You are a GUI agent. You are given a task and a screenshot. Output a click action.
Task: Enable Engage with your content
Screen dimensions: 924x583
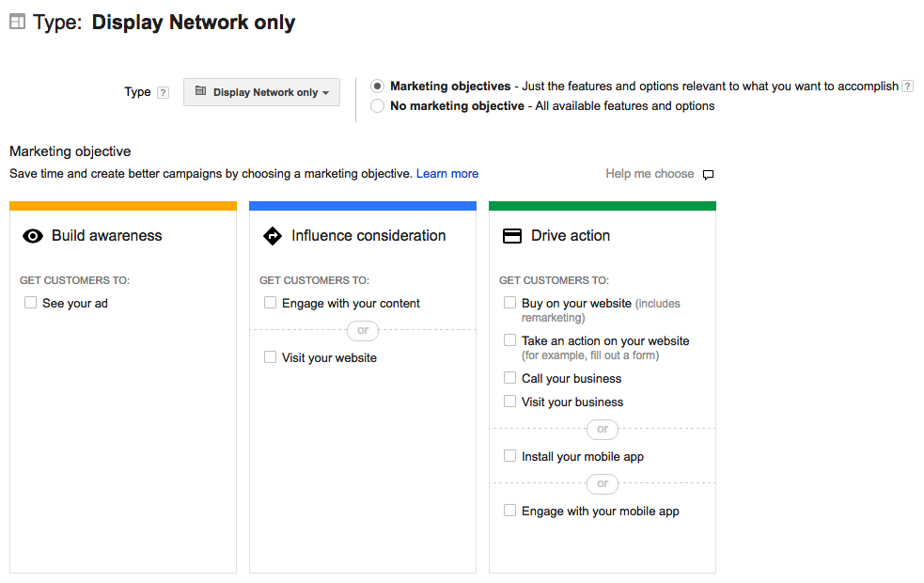click(x=270, y=303)
